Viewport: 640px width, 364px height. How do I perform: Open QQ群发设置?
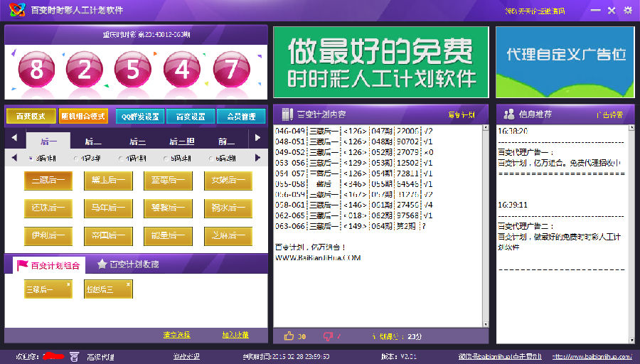140,117
